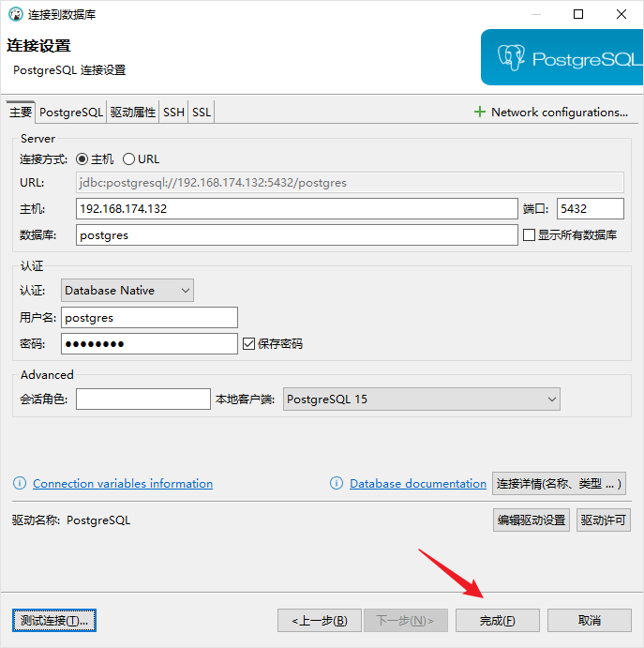Click the 编辑驱动设置 button

click(531, 520)
